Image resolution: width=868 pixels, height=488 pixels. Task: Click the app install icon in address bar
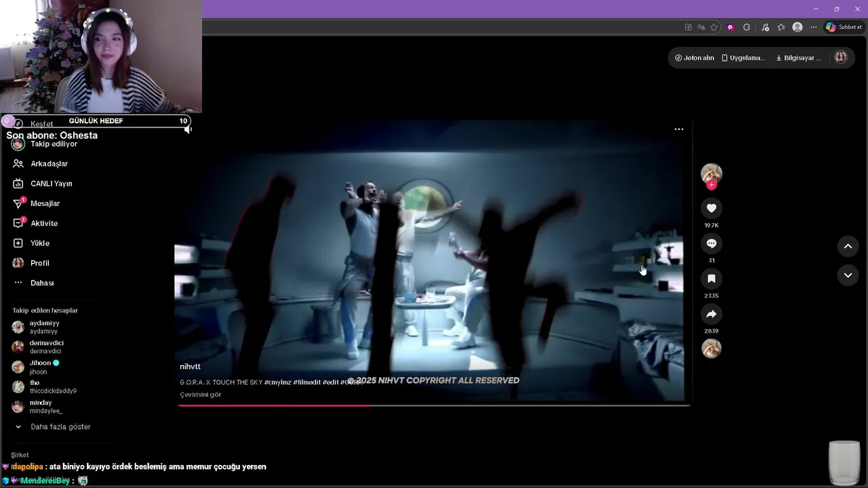pyautogui.click(x=688, y=27)
